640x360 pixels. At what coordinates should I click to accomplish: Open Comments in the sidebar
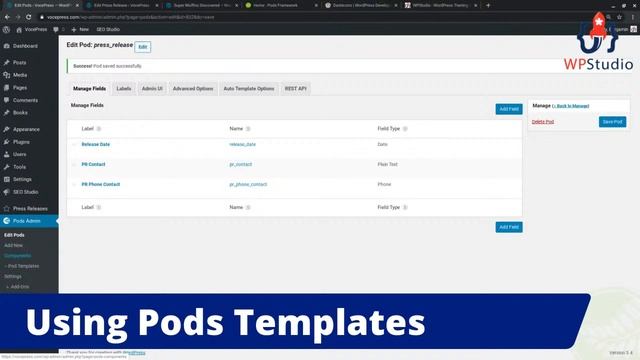point(25,100)
